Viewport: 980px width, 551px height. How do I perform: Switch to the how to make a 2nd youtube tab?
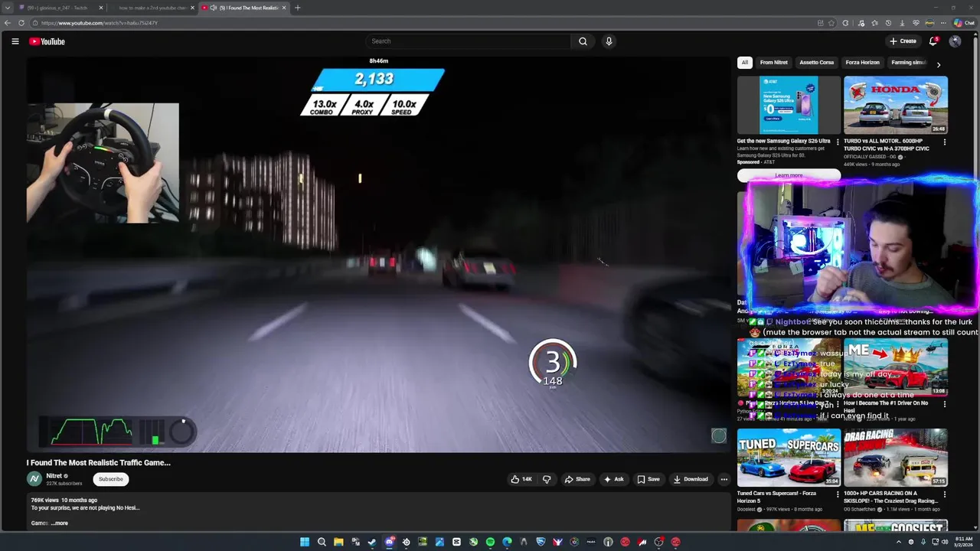(152, 8)
